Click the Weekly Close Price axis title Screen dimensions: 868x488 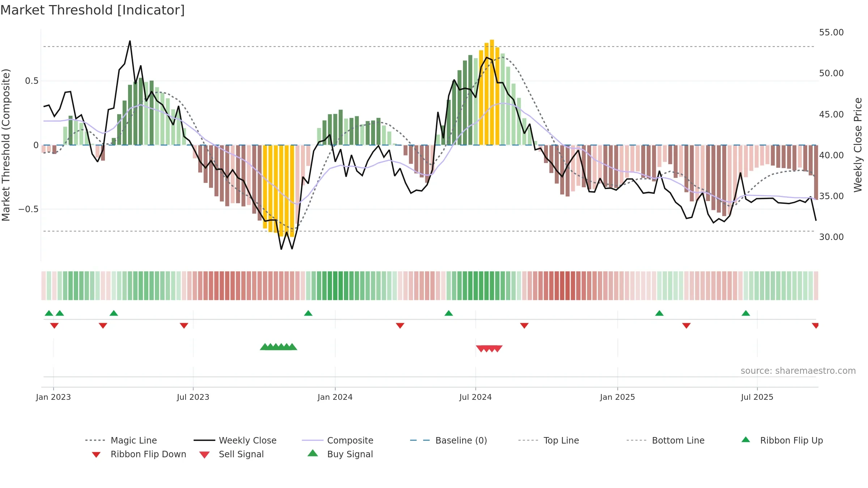858,145
